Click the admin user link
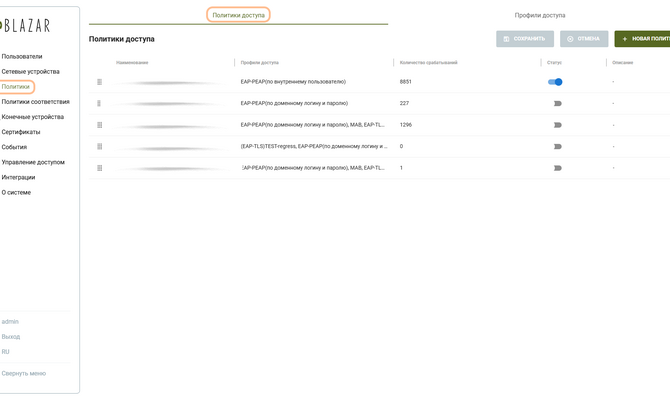Image resolution: width=670 pixels, height=400 pixels. pos(10,321)
